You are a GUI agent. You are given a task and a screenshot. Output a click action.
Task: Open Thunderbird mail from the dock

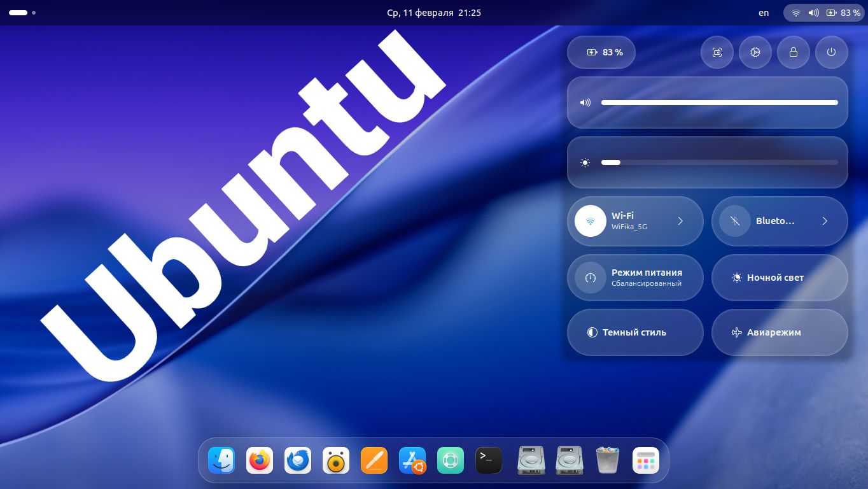(x=298, y=460)
